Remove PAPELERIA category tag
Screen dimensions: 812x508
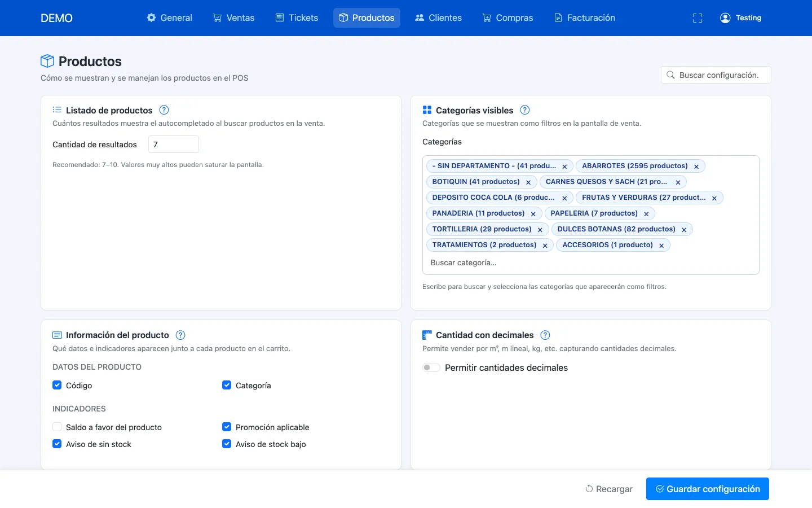(x=646, y=214)
